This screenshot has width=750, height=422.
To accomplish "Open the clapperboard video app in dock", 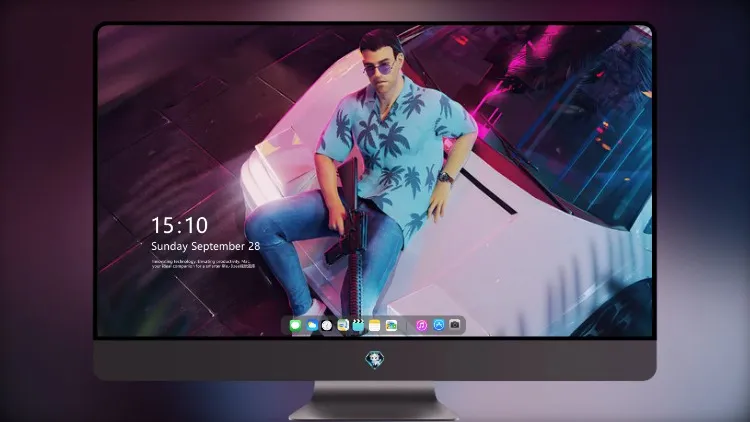I will coord(358,326).
